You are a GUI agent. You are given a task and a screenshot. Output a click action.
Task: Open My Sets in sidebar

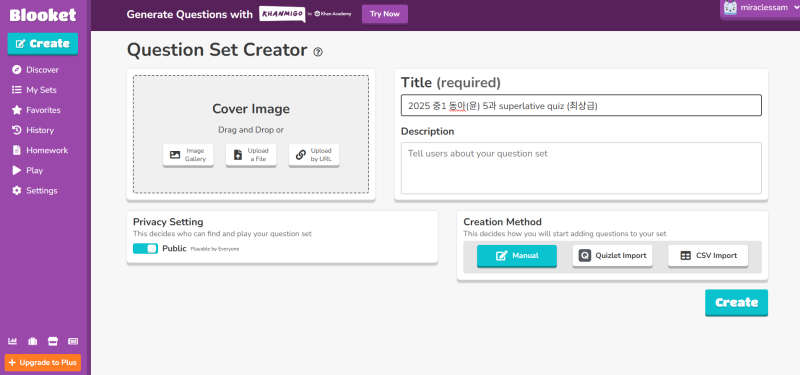tap(34, 90)
